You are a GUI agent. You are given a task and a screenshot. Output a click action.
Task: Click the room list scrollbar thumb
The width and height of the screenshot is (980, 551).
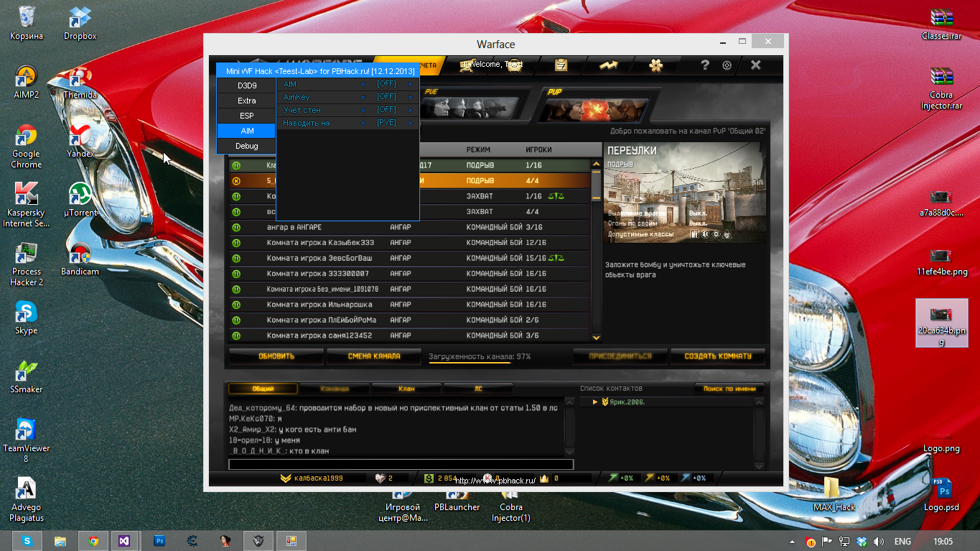[x=596, y=185]
